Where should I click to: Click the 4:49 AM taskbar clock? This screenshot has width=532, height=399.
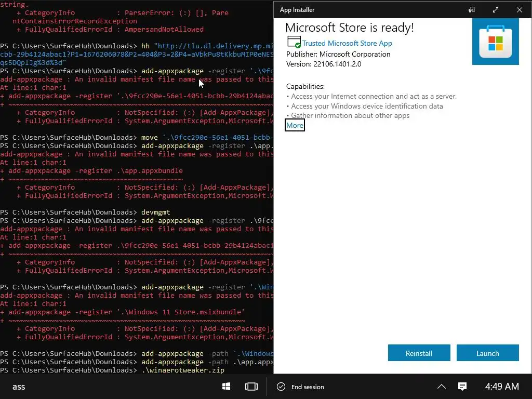pyautogui.click(x=502, y=387)
